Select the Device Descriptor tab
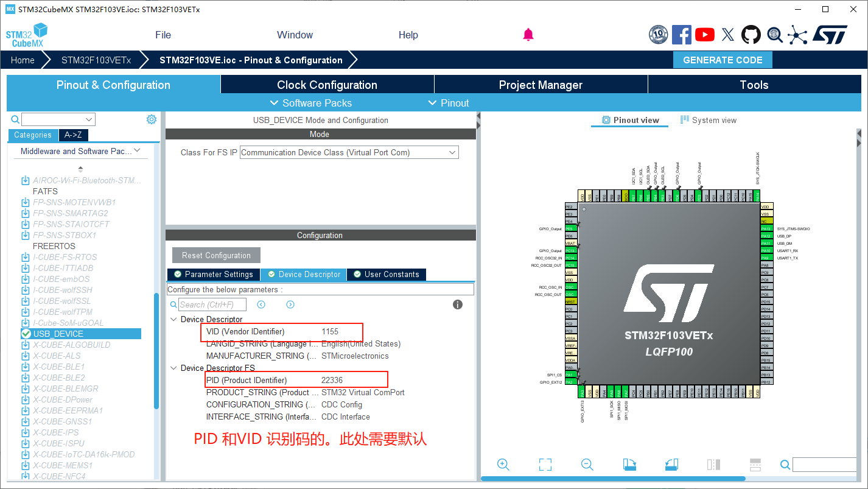This screenshot has width=868, height=489. coord(304,274)
